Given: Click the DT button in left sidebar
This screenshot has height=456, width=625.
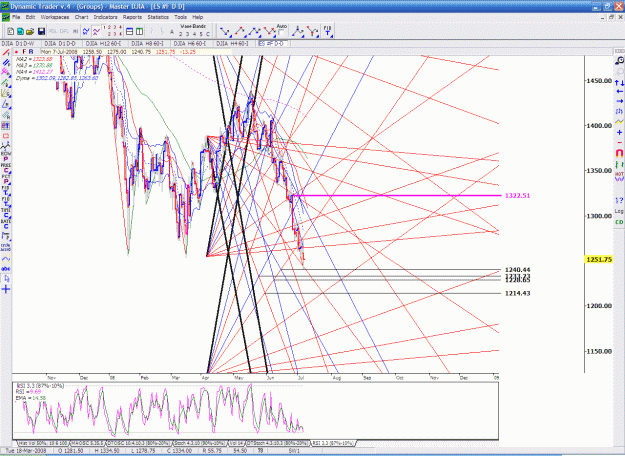Looking at the screenshot, I should (6, 126).
